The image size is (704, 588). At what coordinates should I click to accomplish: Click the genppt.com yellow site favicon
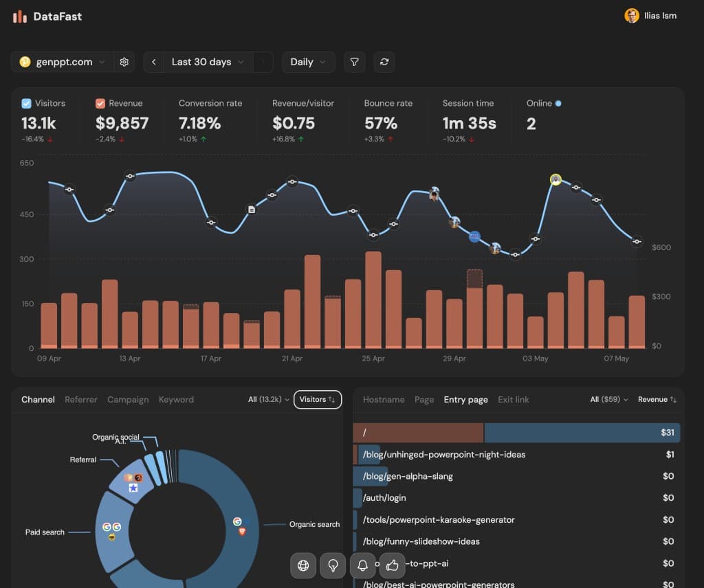point(25,62)
